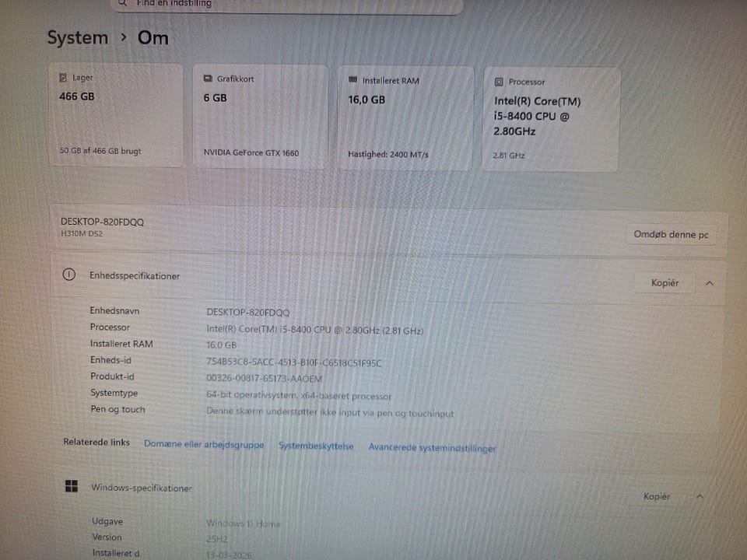Click the Enhedsspecifikationer info icon

pos(69,275)
